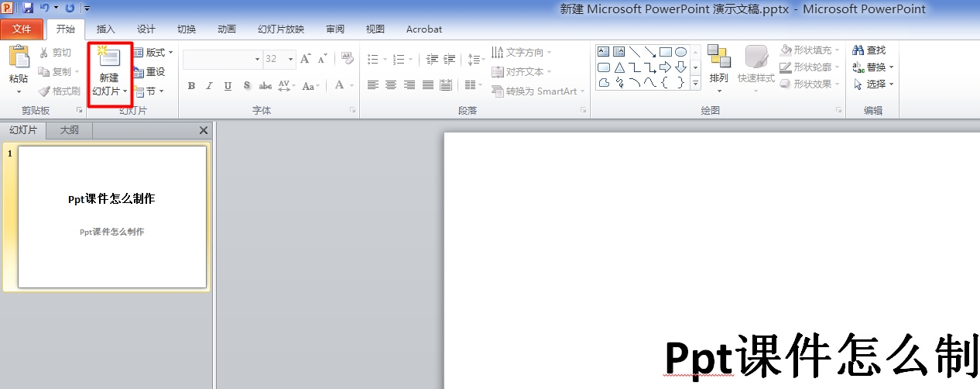Toggle Bold text formatting
The image size is (980, 389).
tap(191, 86)
